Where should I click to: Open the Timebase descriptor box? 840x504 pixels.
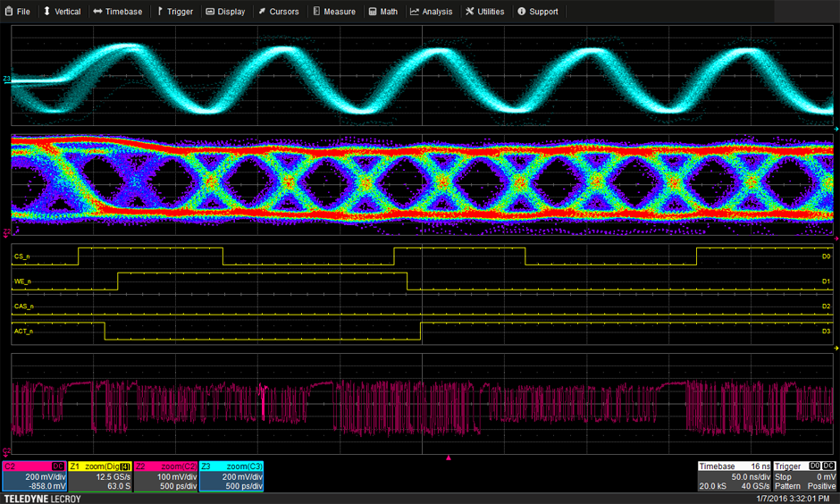tap(733, 477)
